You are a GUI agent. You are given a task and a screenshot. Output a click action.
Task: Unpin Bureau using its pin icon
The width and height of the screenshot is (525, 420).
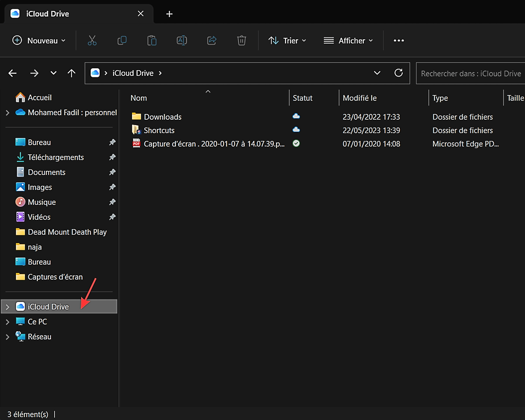(x=112, y=142)
